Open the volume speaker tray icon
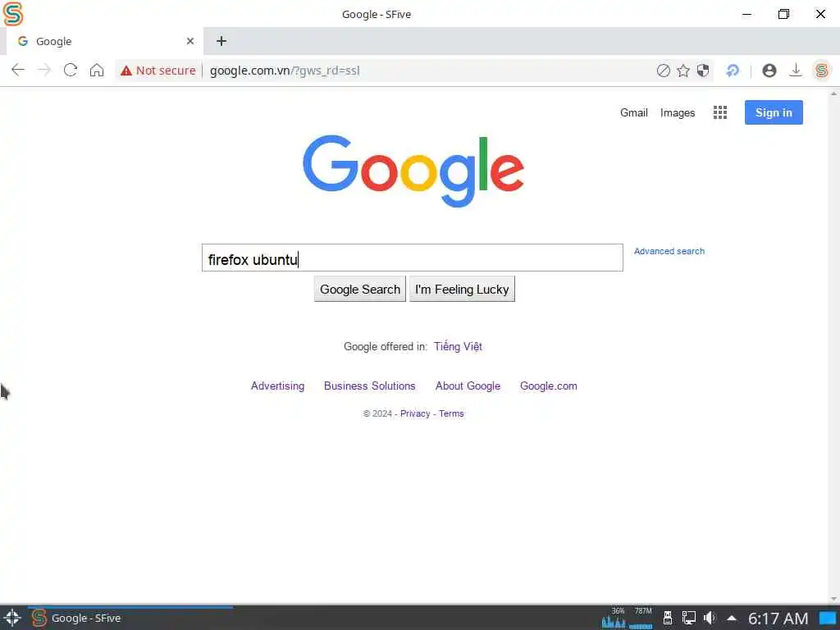840x630 pixels. (x=710, y=619)
